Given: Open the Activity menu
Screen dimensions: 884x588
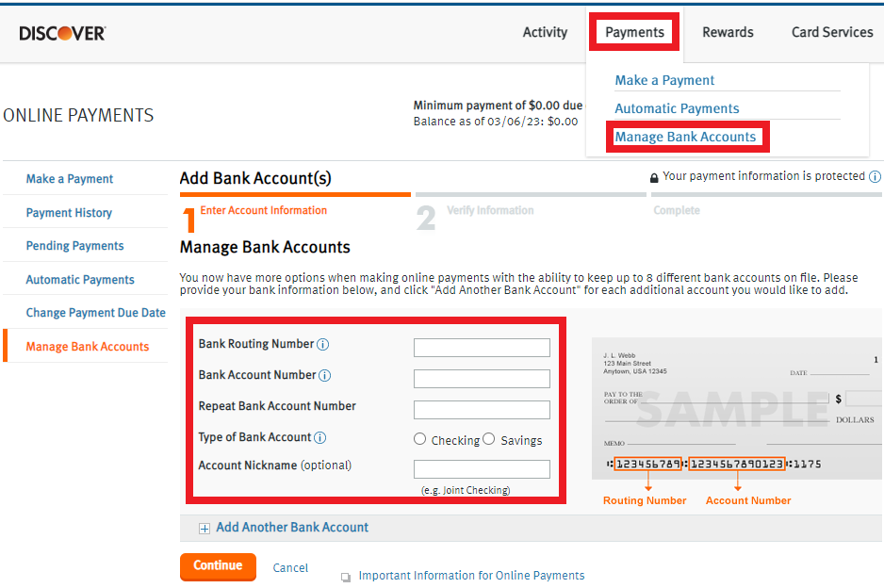Looking at the screenshot, I should click(x=545, y=32).
